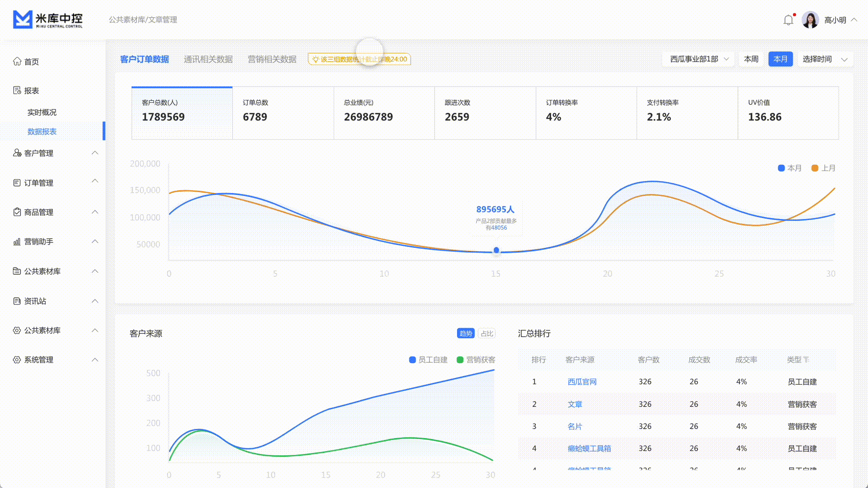Viewport: 868px width, 488px height.
Task: Toggle the 本月 chart legend
Action: (790, 168)
